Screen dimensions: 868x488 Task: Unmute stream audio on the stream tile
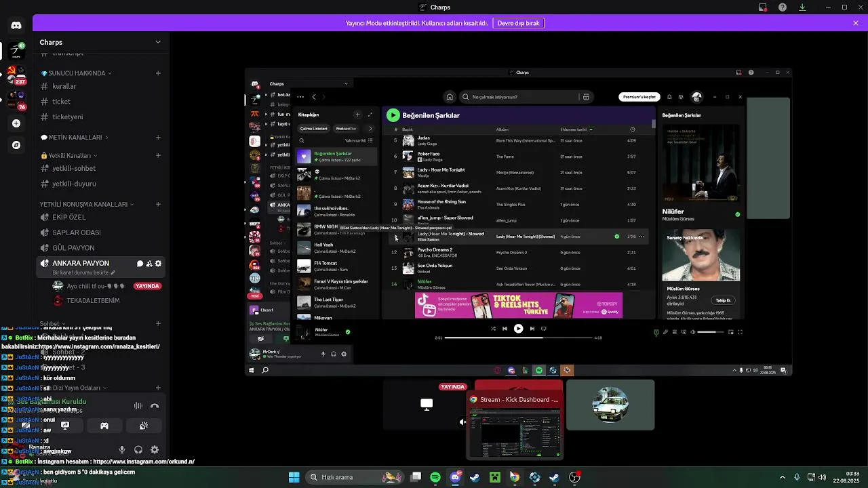point(462,422)
